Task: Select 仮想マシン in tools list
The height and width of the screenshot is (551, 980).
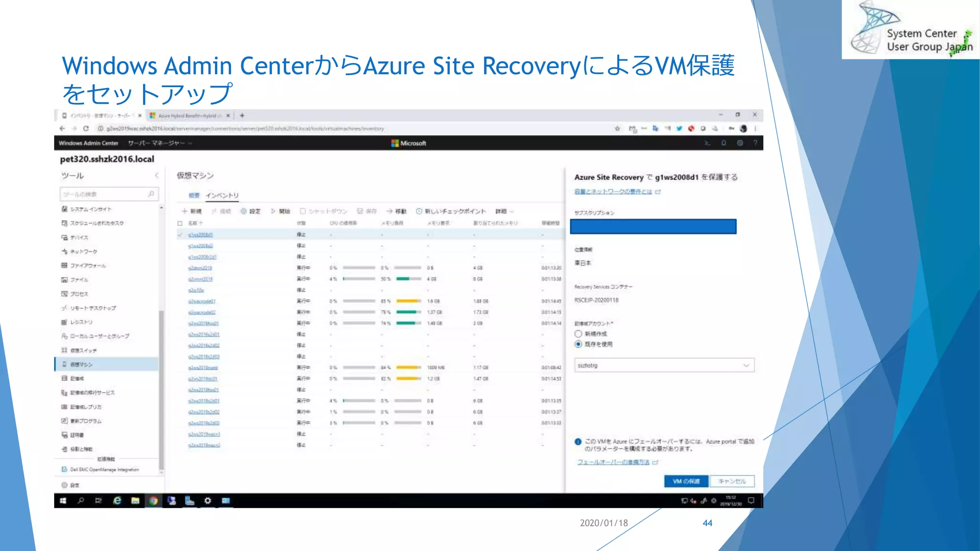Action: (x=107, y=364)
